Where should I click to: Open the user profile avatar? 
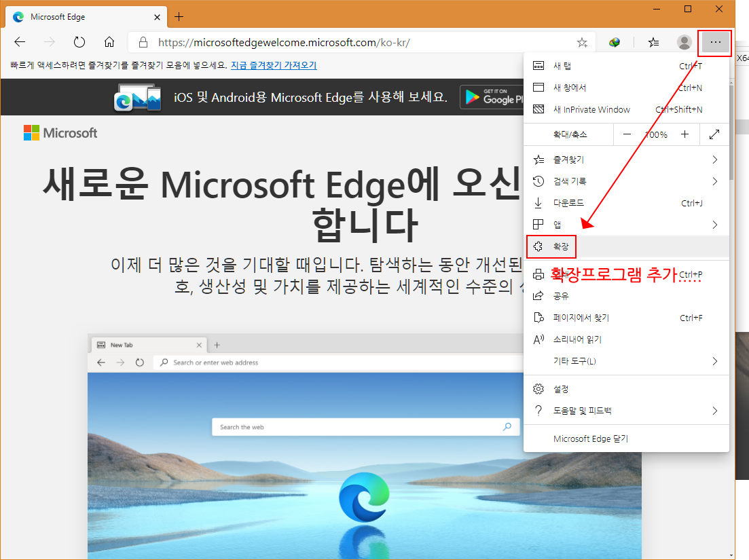click(684, 43)
